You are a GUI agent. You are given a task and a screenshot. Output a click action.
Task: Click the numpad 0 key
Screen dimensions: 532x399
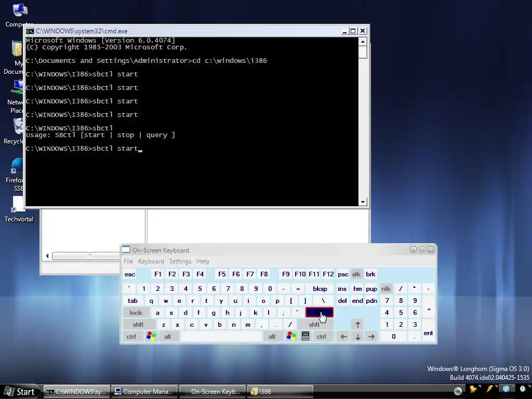pos(394,337)
